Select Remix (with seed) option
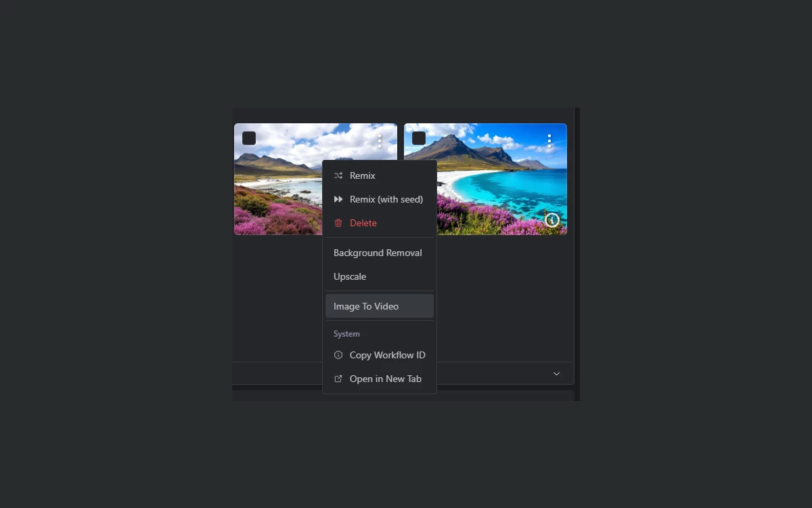Screen dimensions: 812x508 point(380,199)
